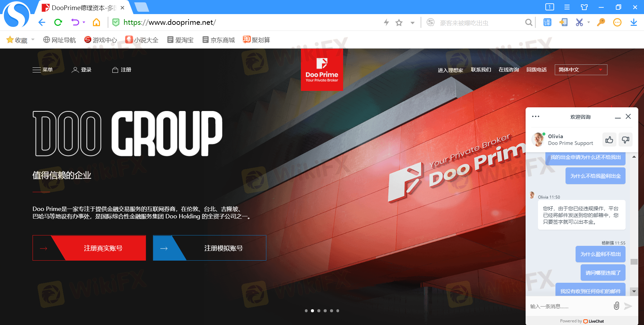This screenshot has width=644, height=325.
Task: Open the browser hamburger menu icon
Action: coord(567,7)
